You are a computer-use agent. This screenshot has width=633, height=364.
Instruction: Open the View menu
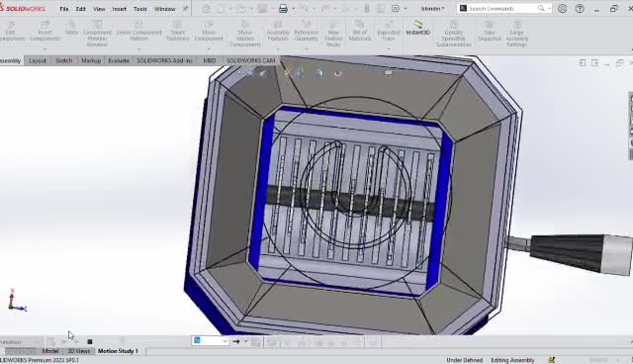[99, 9]
